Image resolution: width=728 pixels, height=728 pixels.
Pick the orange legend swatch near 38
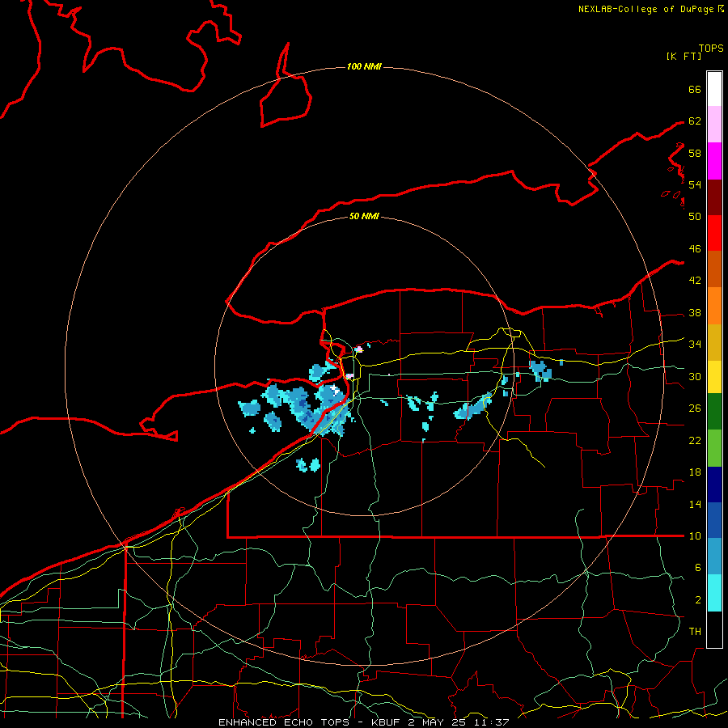pos(714,306)
